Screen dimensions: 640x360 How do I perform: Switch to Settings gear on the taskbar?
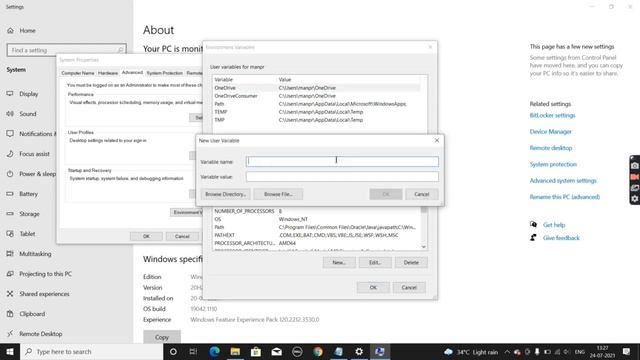pos(359,351)
